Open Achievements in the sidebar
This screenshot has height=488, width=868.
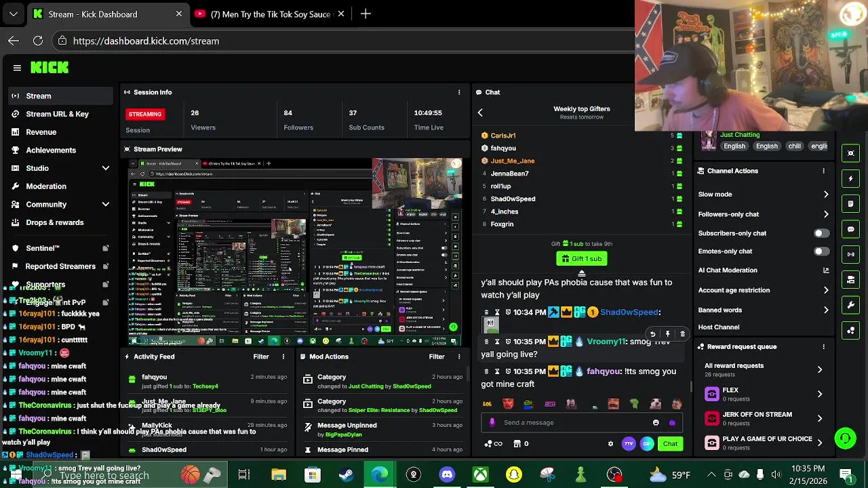[x=61, y=150]
